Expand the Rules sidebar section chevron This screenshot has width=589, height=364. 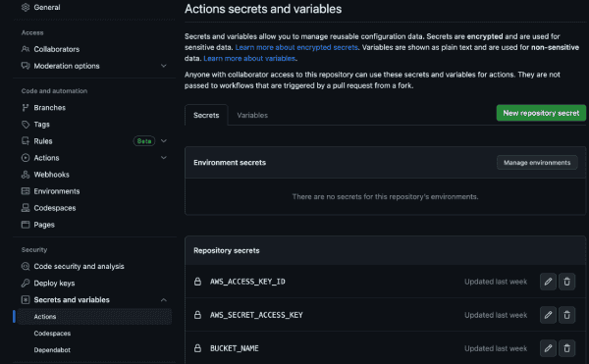click(x=164, y=141)
